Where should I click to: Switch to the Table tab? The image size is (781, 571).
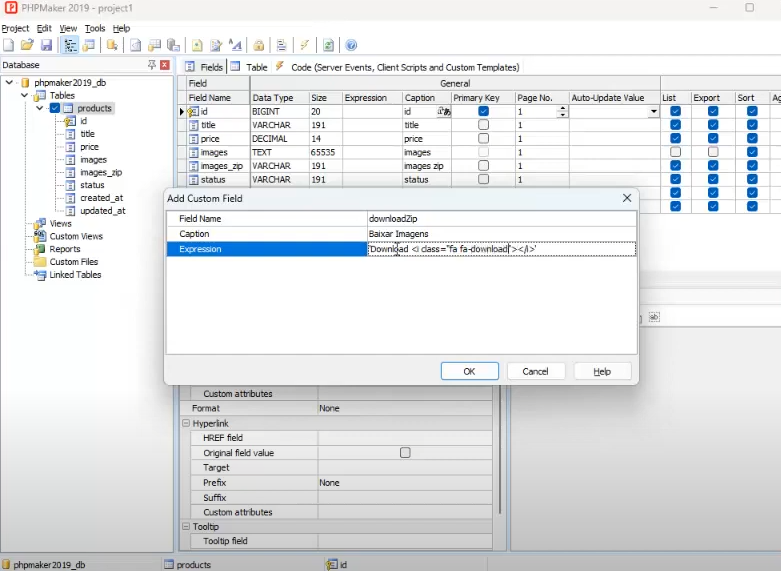249,67
